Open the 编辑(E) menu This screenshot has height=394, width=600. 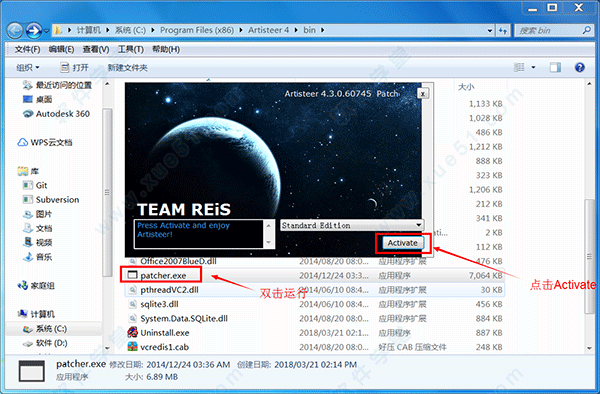61,49
